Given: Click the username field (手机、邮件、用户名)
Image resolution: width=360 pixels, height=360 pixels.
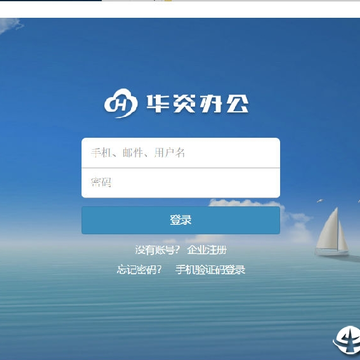Looking at the screenshot, I should pos(180,153).
